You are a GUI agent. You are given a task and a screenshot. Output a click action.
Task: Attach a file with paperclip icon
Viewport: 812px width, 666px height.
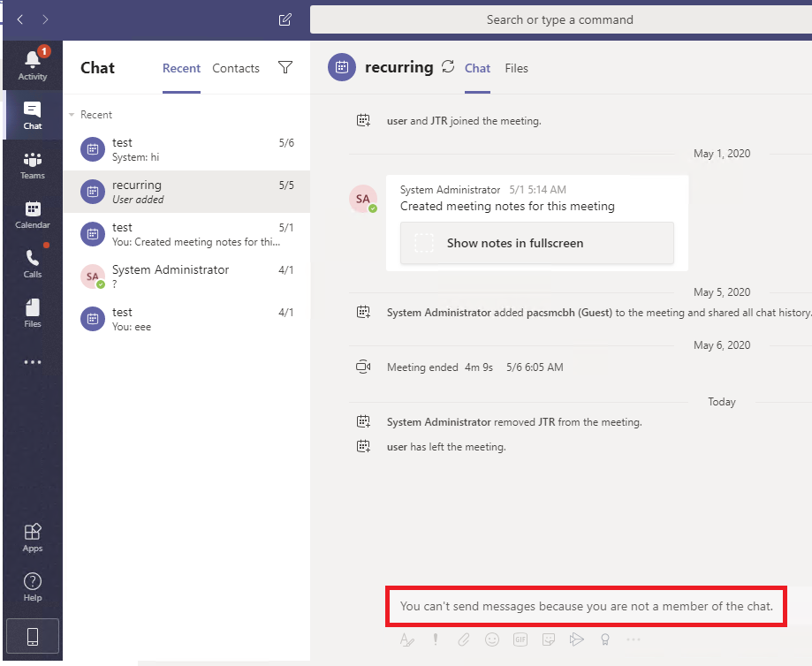464,640
